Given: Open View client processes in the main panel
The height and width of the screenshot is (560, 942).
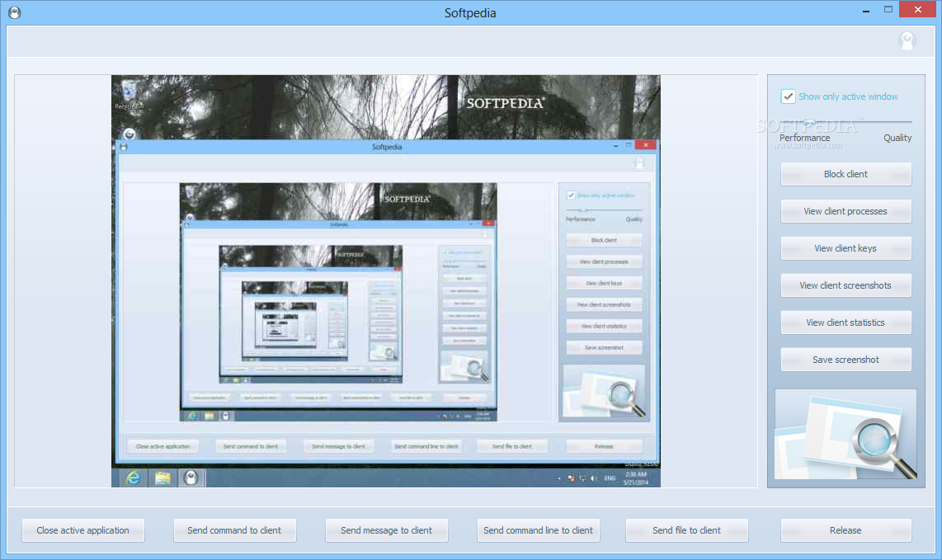Looking at the screenshot, I should pos(845,211).
